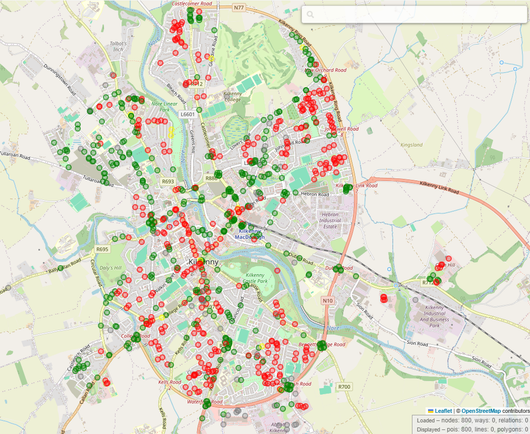The height and width of the screenshot is (434, 530).
Task: Select the yellow marker pair in Nore Linear Park
Action: [x=171, y=132]
